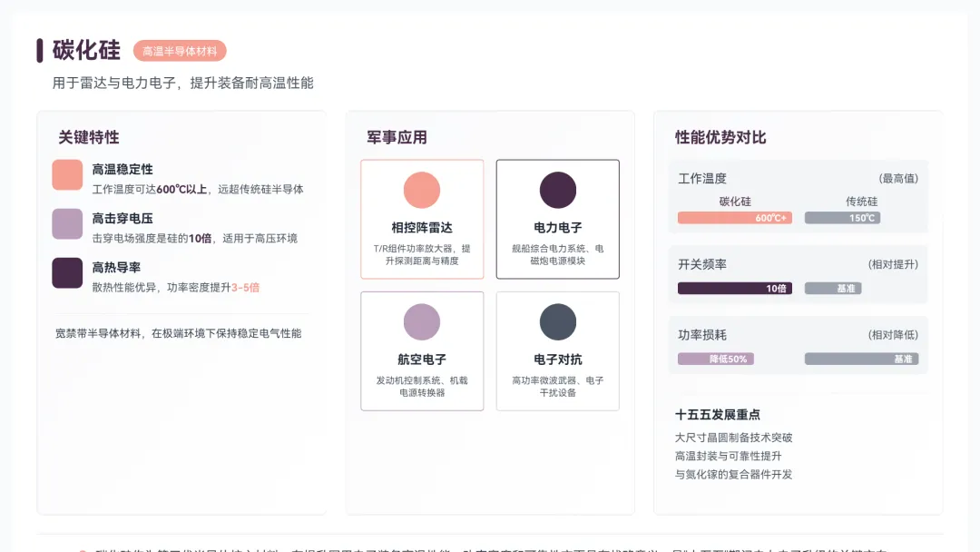Click the 功率损耗 metric label

point(702,335)
